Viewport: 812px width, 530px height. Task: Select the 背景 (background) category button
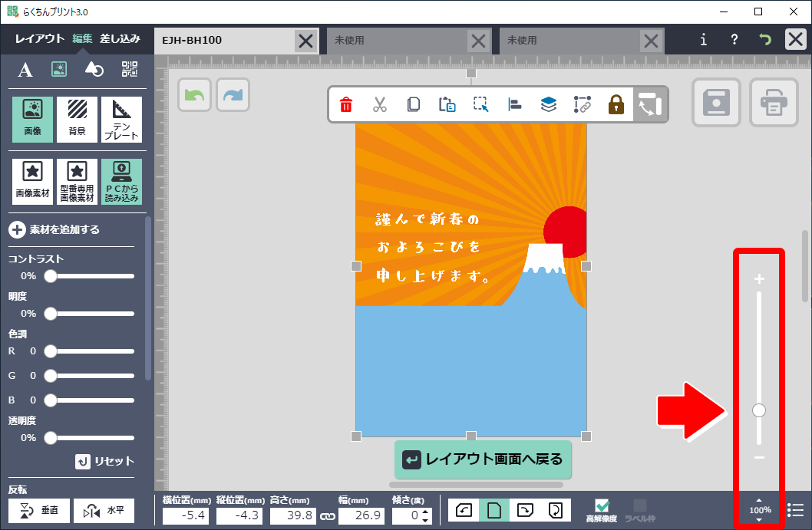pos(78,120)
